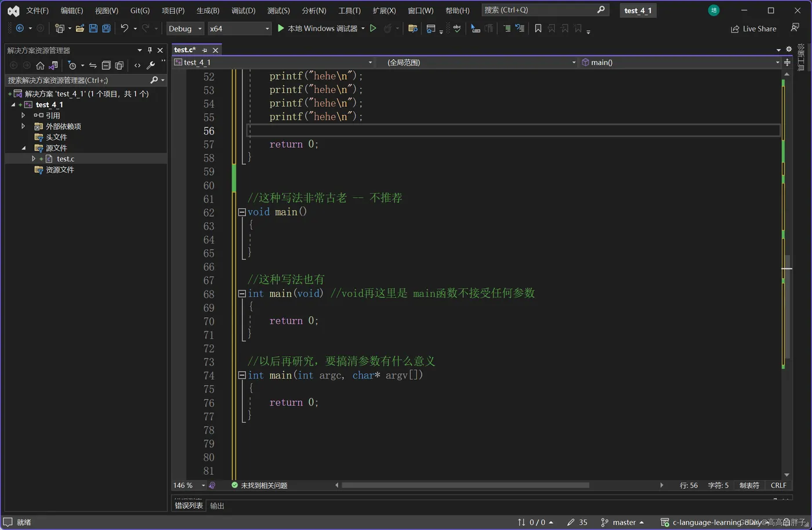Click the 本地 Windows 调试器 run button

pos(317,28)
